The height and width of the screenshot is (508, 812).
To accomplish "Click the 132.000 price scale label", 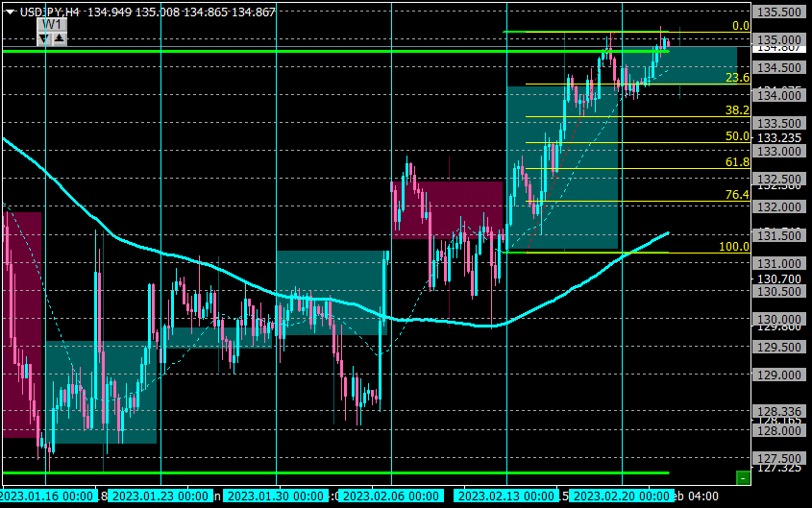I will point(779,207).
